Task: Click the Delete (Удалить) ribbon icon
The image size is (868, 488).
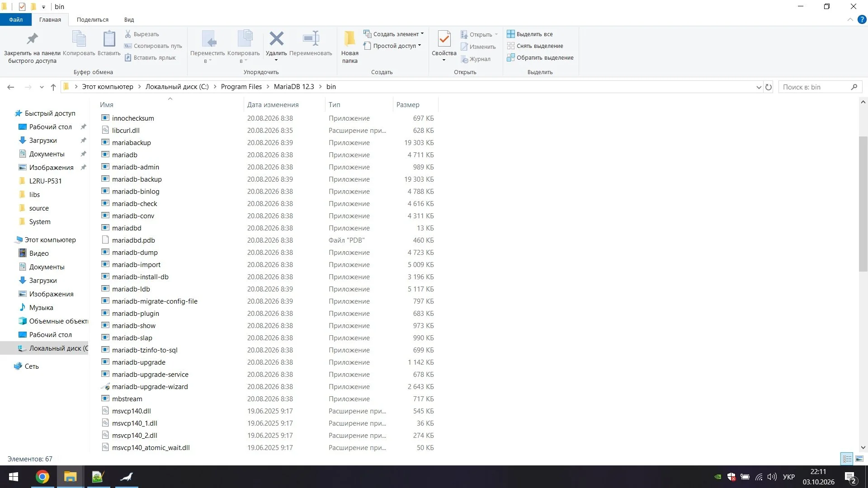Action: pos(276,39)
